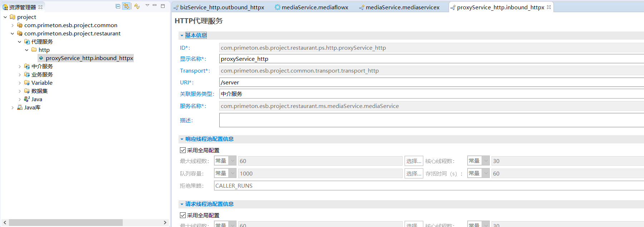
Task: Click the Java node icon
Action: [27, 99]
